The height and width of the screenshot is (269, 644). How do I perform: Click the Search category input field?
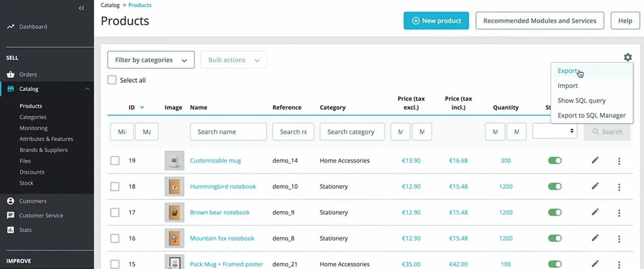(x=352, y=131)
